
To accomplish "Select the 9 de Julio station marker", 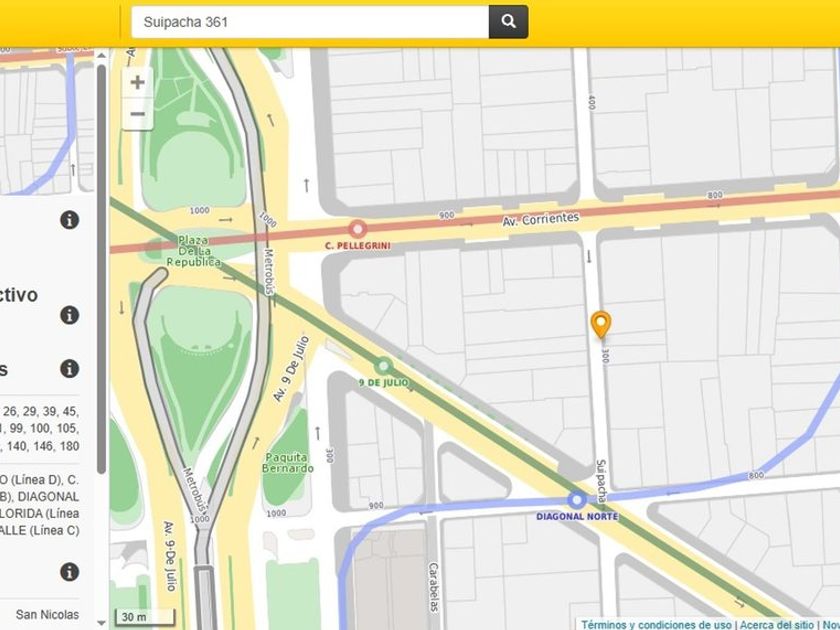I will coord(383,366).
